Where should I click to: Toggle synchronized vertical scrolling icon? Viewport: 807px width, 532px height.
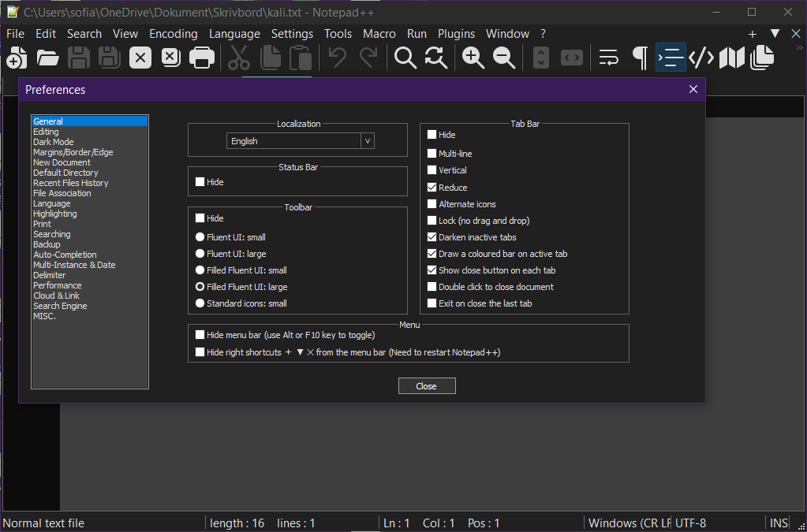(x=541, y=57)
